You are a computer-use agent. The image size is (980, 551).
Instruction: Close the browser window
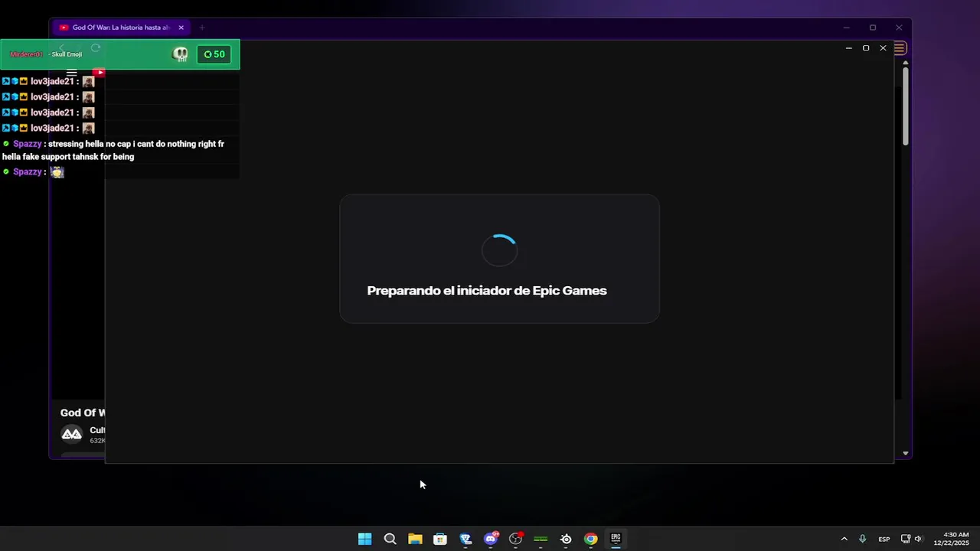point(899,28)
